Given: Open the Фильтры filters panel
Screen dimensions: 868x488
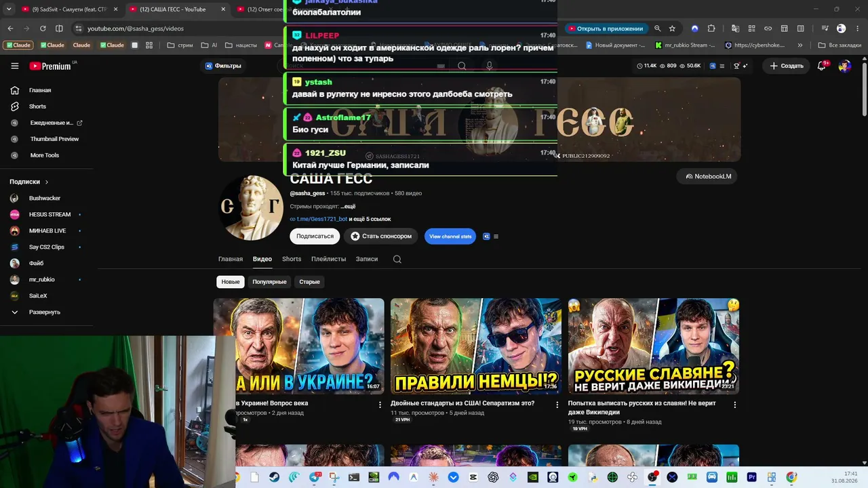Looking at the screenshot, I should pyautogui.click(x=224, y=66).
